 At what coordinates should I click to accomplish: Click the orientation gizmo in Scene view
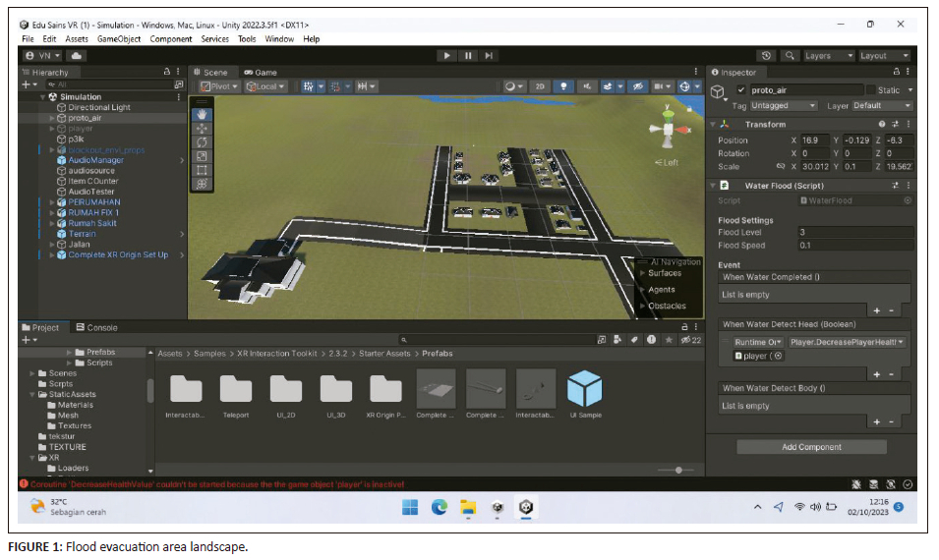click(x=669, y=128)
